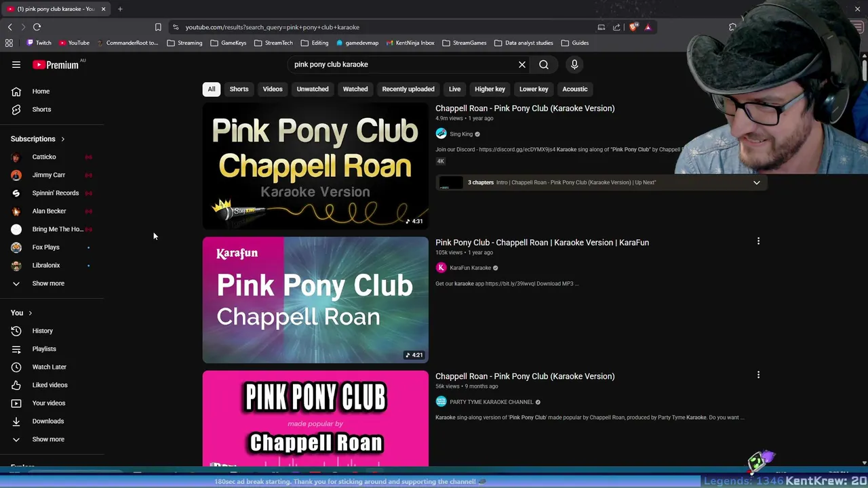The height and width of the screenshot is (488, 868).
Task: Expand the You header arrow
Action: [x=30, y=313]
